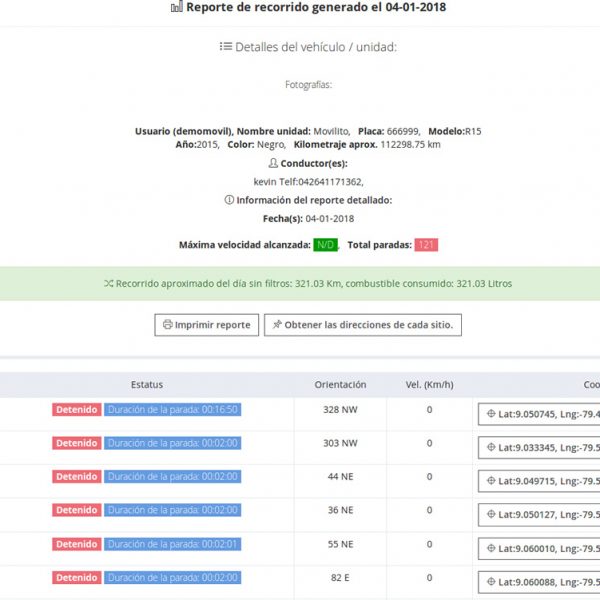Click the Detenido badge in the first row
Image resolution: width=600 pixels, height=600 pixels.
click(77, 409)
